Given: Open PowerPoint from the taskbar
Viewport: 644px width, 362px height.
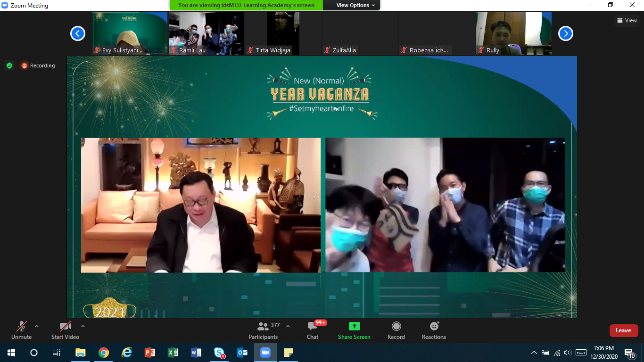Looking at the screenshot, I should (x=150, y=352).
